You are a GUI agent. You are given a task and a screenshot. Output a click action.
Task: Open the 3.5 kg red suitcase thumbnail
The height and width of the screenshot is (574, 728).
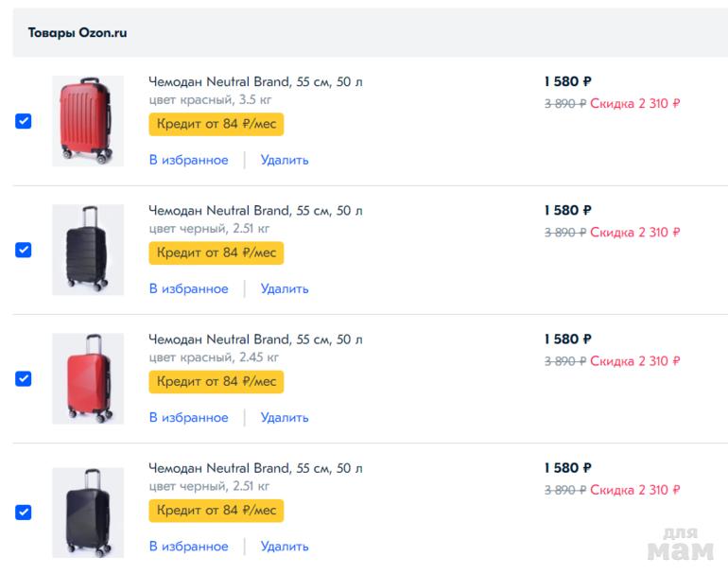tap(87, 121)
